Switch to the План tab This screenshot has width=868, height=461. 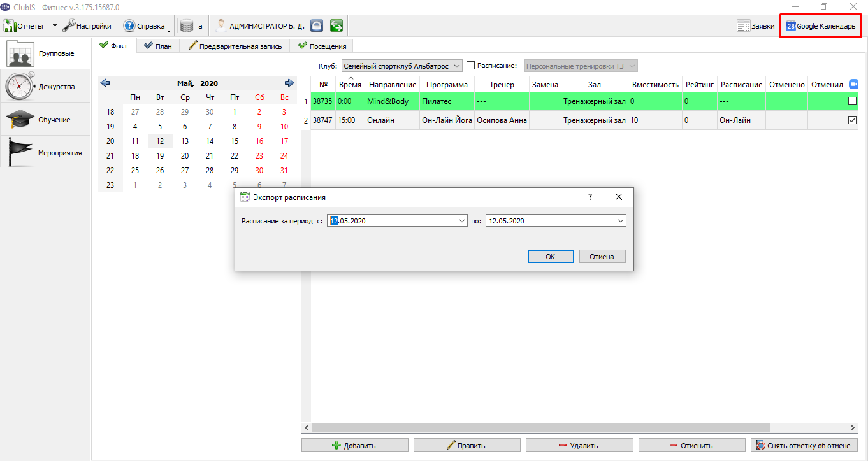point(158,46)
